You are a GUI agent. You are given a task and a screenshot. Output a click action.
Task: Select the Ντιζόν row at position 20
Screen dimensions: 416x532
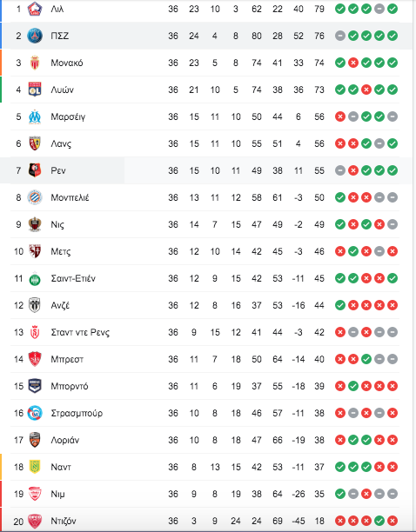tap(205, 521)
